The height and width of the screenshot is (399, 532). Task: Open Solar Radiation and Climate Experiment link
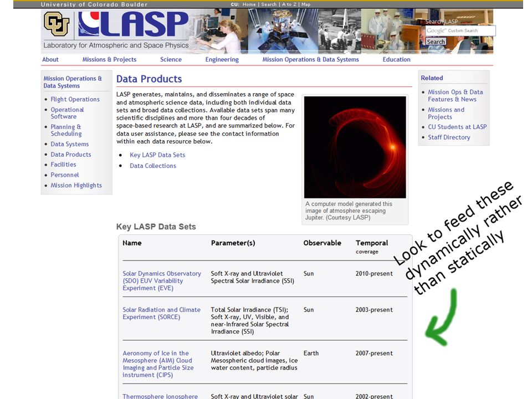click(x=161, y=313)
